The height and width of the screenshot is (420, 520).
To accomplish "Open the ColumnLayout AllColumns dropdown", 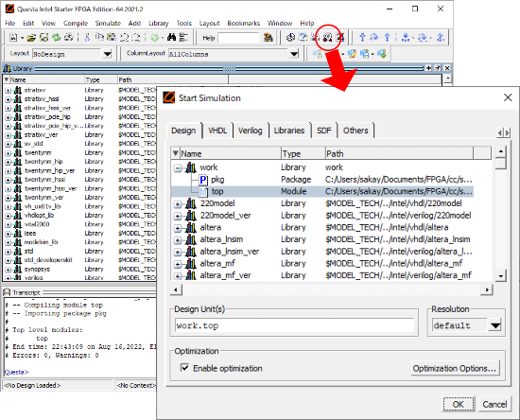I will pyautogui.click(x=294, y=54).
